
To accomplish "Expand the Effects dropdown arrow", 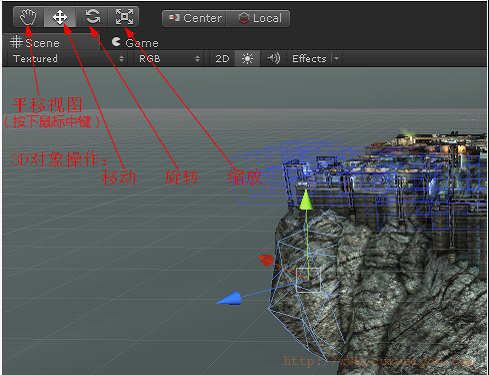I will pyautogui.click(x=336, y=59).
